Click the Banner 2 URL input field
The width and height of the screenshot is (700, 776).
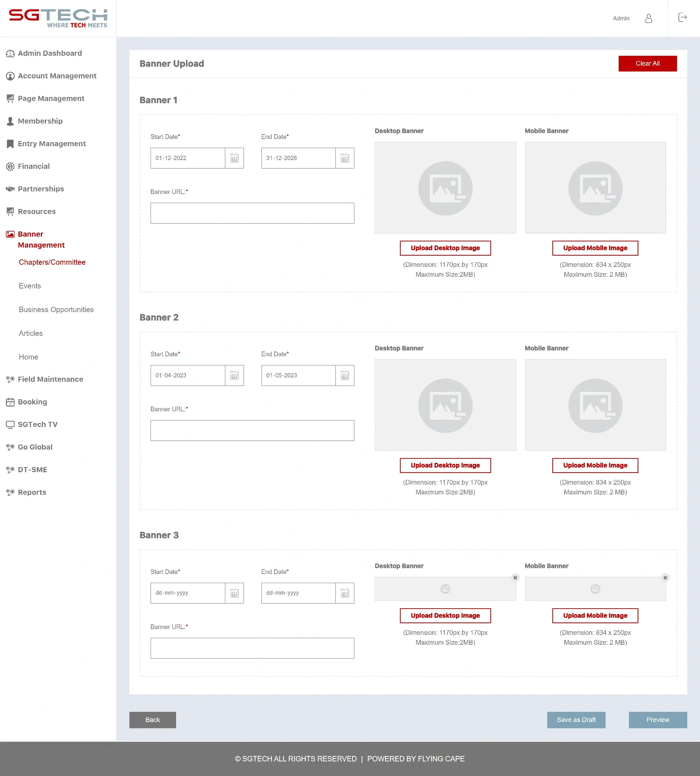pyautogui.click(x=252, y=430)
